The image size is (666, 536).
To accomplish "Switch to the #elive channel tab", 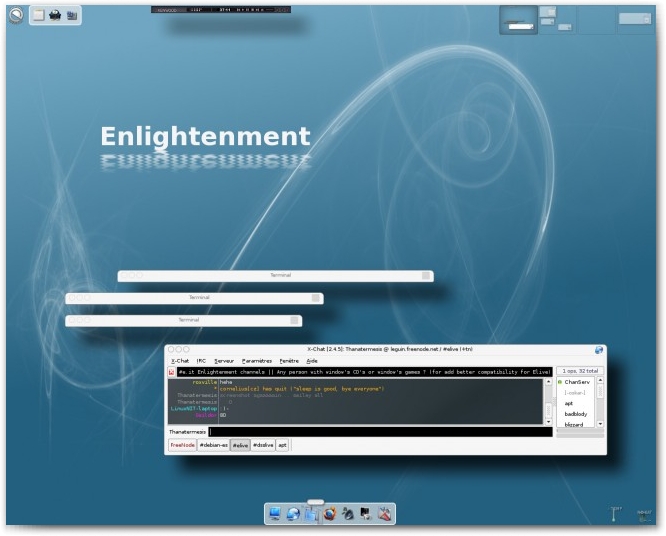I will [240, 445].
